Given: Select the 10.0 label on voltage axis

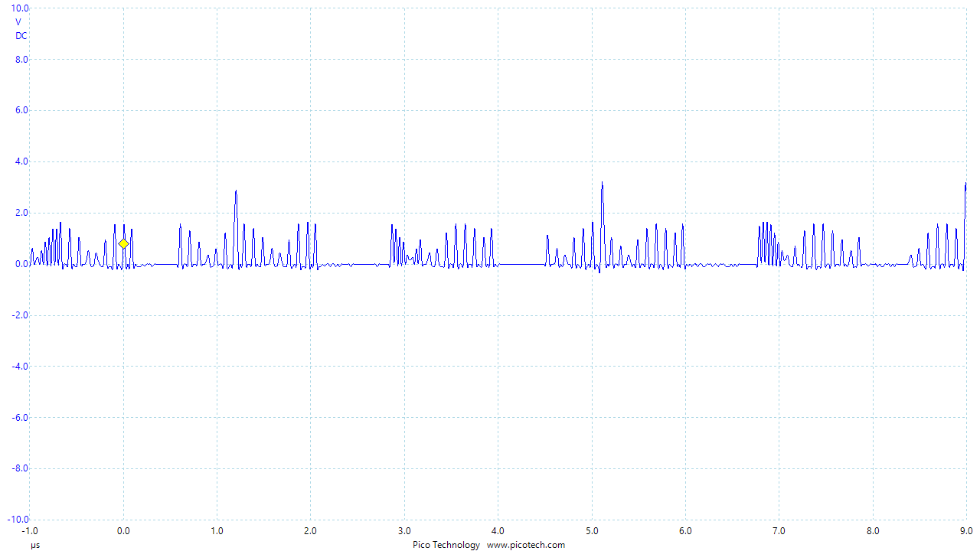Looking at the screenshot, I should (x=18, y=8).
